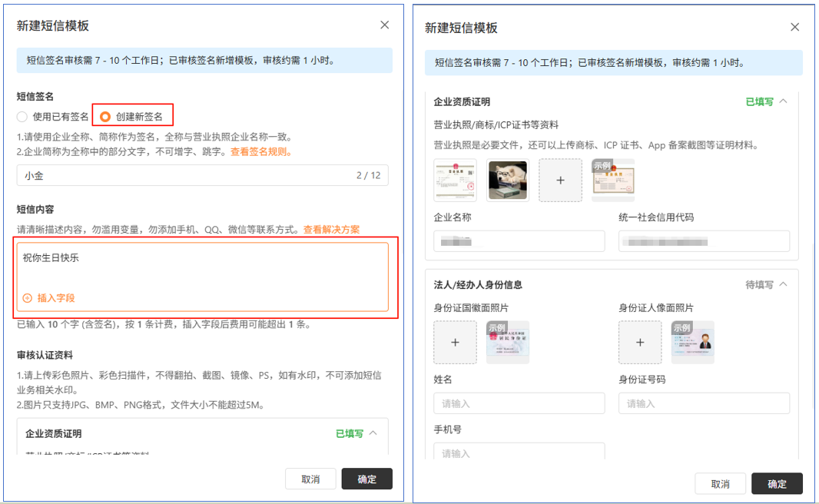Click the '审核认证资料' heading
The image size is (819, 504).
point(45,355)
